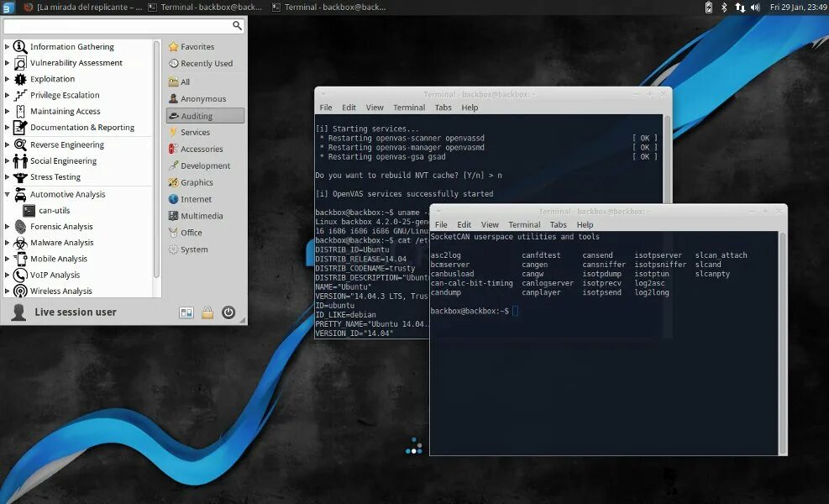Click the VoIP Analysis phone icon

click(20, 275)
